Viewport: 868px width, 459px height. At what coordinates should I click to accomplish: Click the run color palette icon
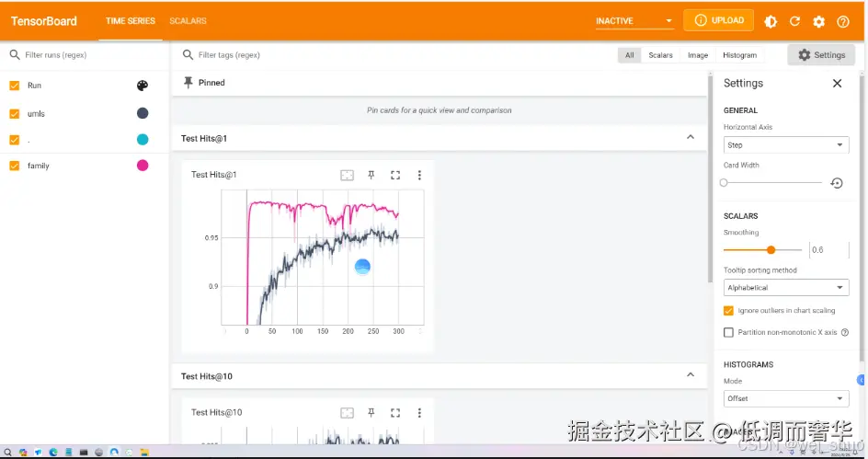click(x=143, y=86)
